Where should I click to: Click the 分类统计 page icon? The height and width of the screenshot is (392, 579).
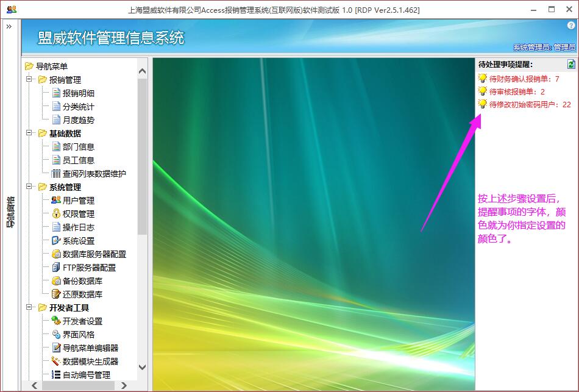(56, 107)
